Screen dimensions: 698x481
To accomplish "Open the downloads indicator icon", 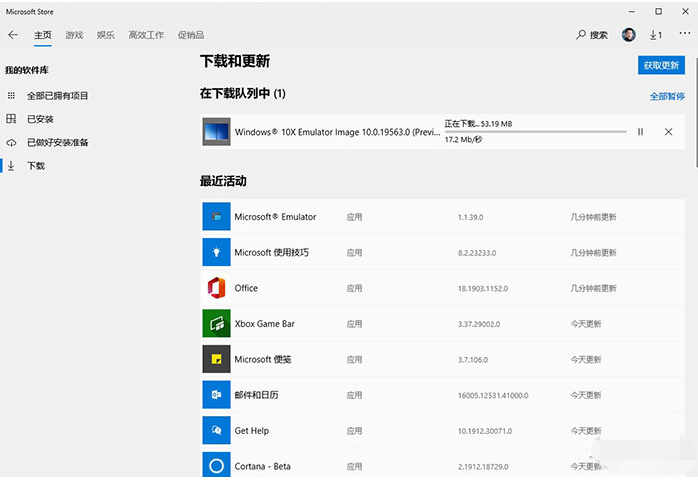I will (656, 35).
